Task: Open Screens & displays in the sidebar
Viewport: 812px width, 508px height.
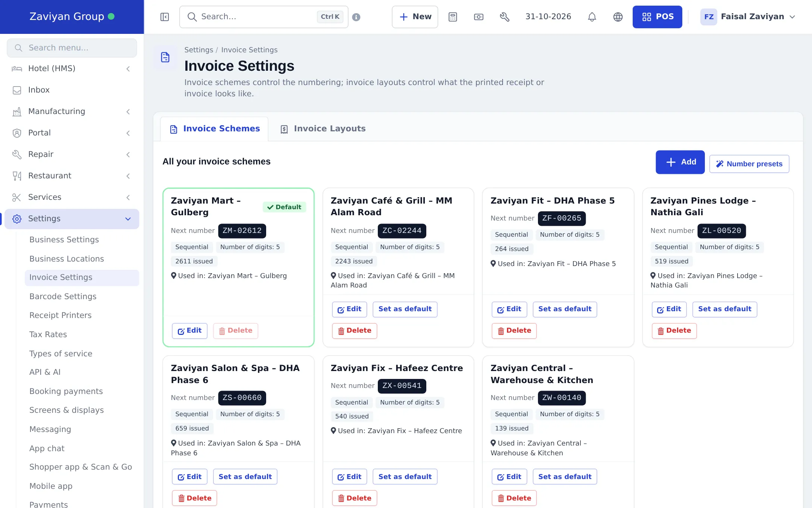Action: click(67, 410)
